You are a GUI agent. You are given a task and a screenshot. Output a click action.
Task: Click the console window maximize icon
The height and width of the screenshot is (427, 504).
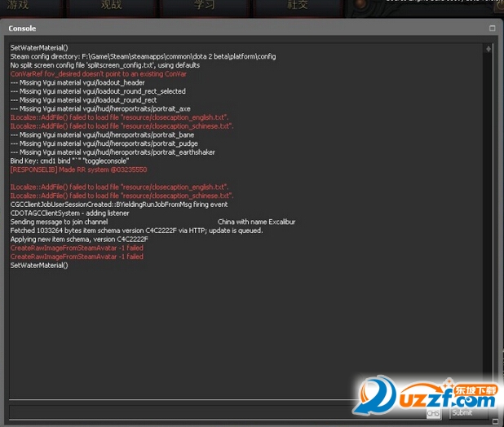[x=492, y=29]
